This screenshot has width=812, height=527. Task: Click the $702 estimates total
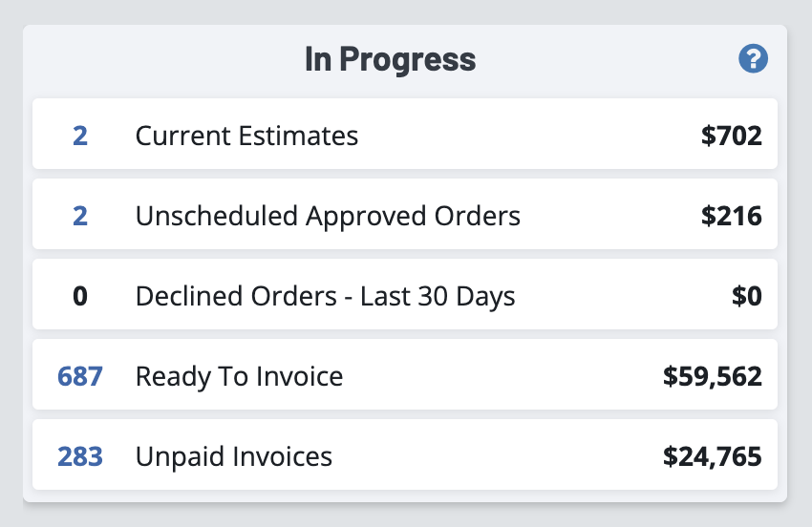point(731,137)
